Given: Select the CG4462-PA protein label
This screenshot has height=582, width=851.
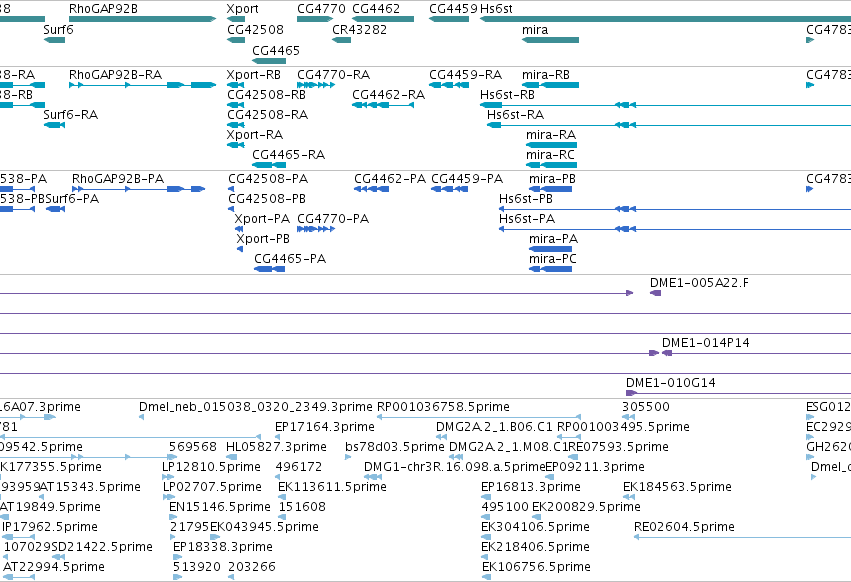Looking at the screenshot, I should (x=390, y=179).
